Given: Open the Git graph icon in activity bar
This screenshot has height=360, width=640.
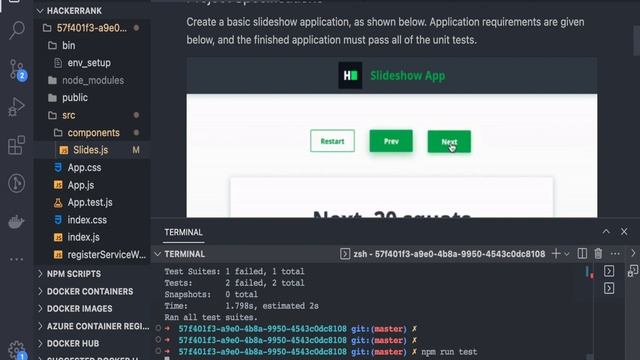Looking at the screenshot, I should point(16,183).
